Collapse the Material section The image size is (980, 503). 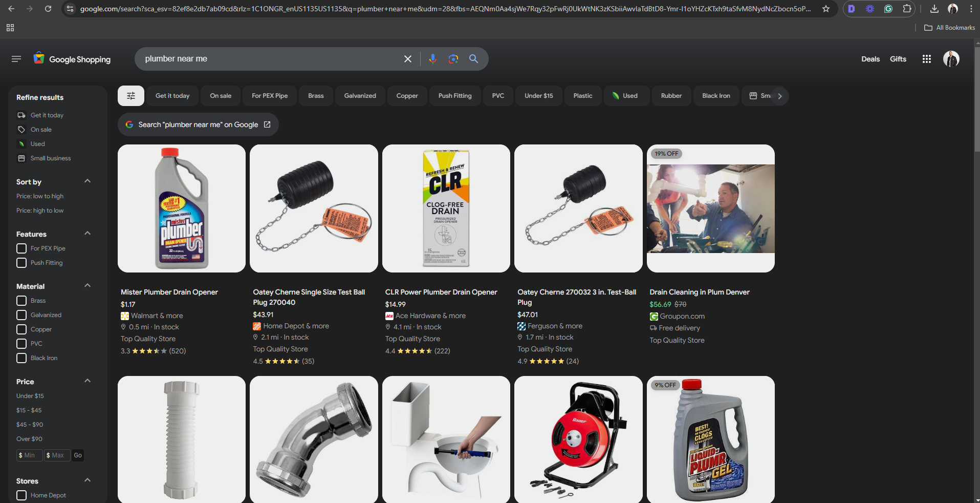click(88, 286)
